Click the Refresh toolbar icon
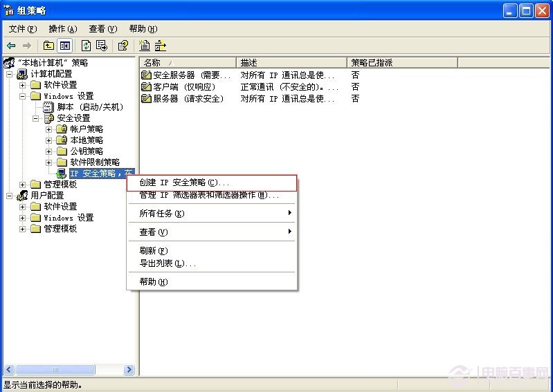 [x=86, y=46]
